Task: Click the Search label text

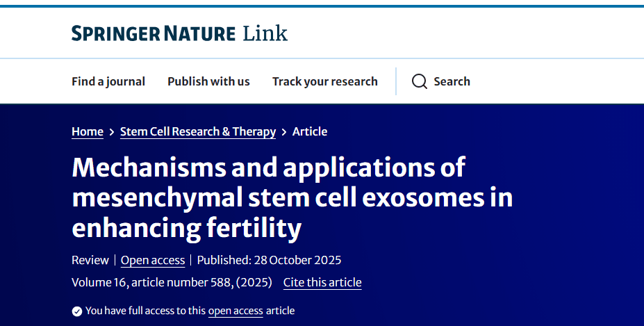Action: (x=452, y=81)
